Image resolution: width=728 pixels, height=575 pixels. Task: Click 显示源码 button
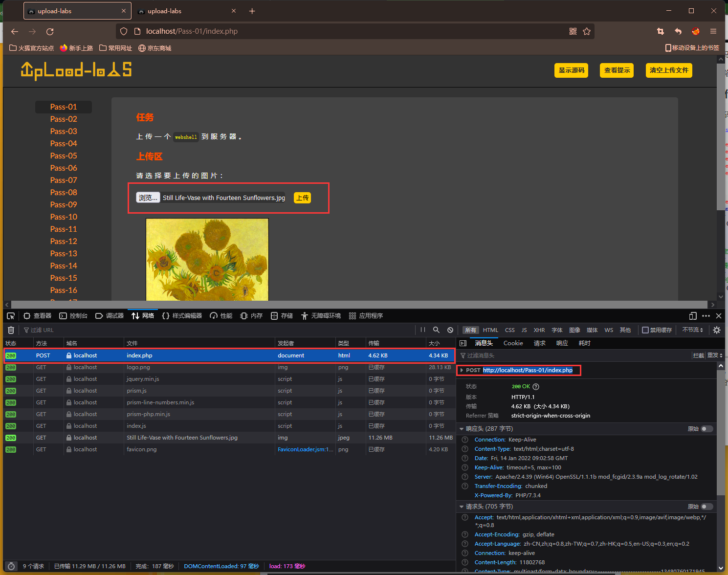click(x=572, y=70)
